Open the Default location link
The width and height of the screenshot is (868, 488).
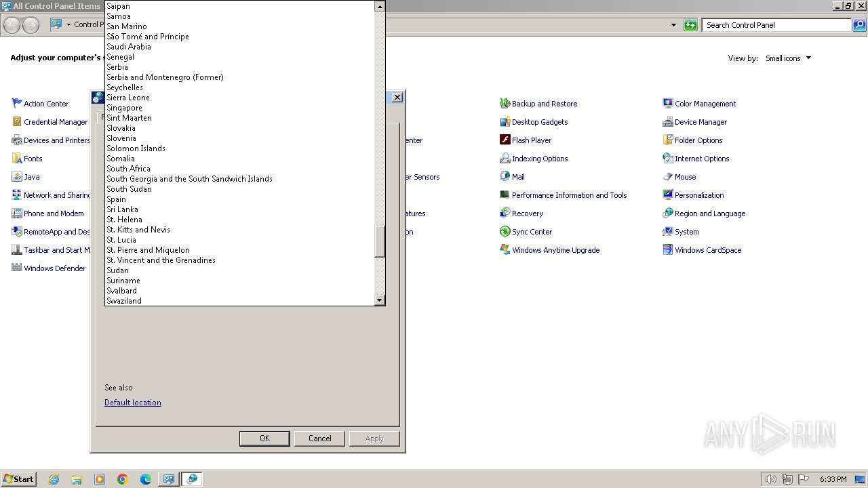coord(133,403)
